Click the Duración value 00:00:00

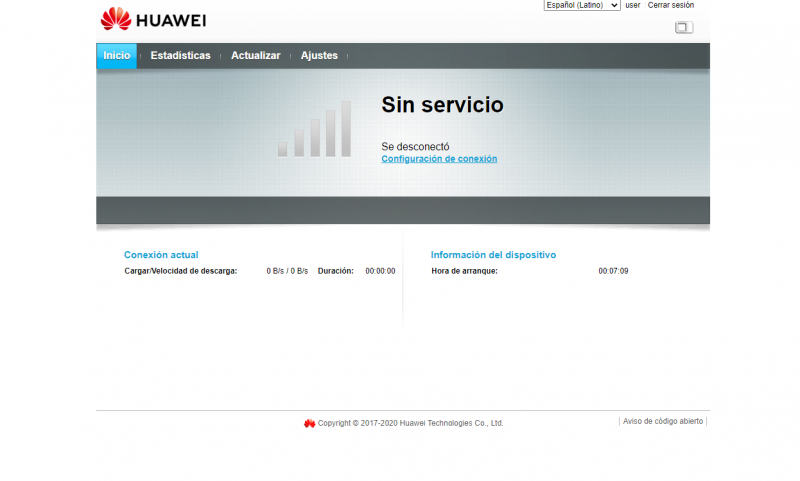click(380, 271)
